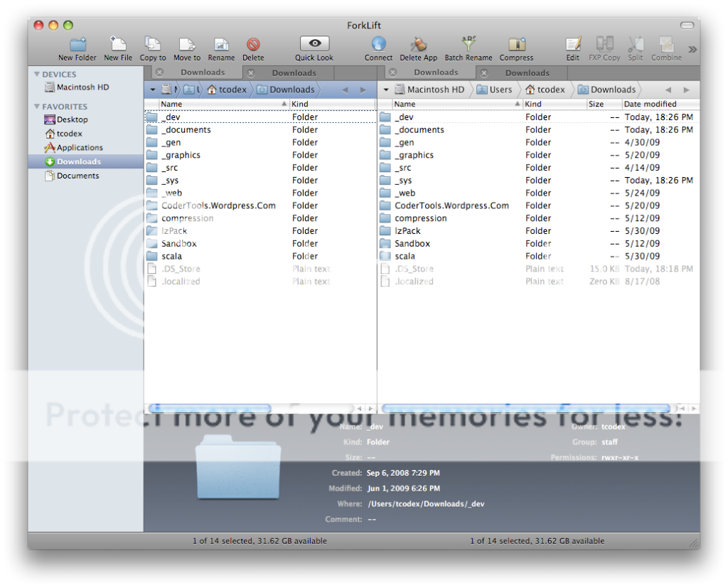Click the Split toolbar icon

[636, 44]
